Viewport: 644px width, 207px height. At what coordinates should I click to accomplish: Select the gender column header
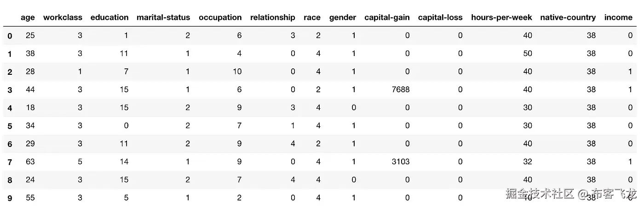pyautogui.click(x=343, y=17)
